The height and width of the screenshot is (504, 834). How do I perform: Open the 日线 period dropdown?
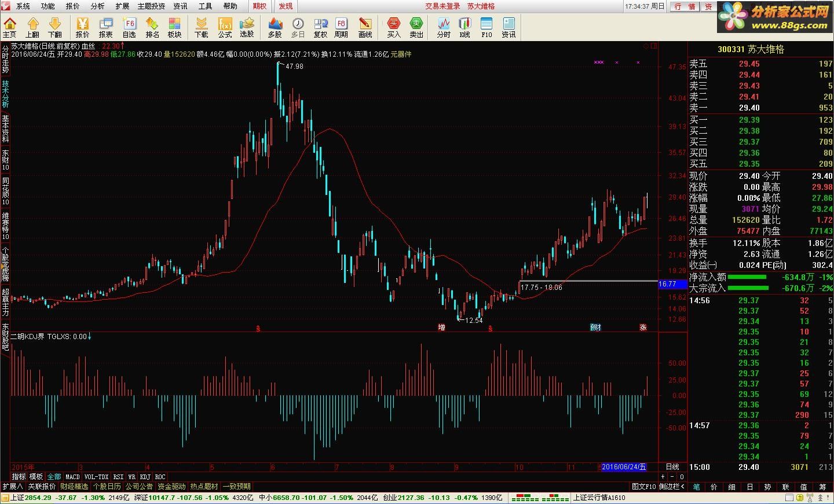click(672, 467)
